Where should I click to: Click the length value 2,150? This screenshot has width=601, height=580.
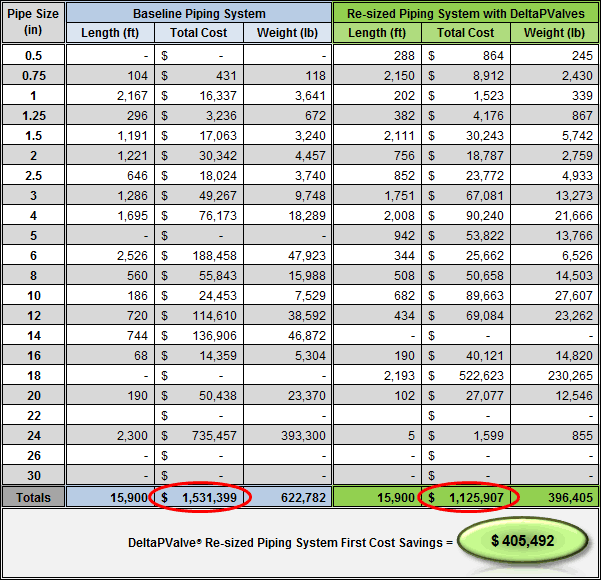pos(399,76)
